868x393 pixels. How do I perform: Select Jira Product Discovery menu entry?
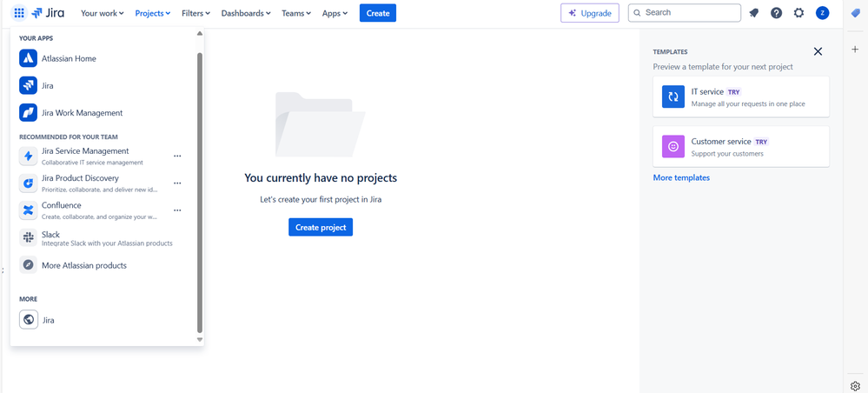tap(102, 183)
